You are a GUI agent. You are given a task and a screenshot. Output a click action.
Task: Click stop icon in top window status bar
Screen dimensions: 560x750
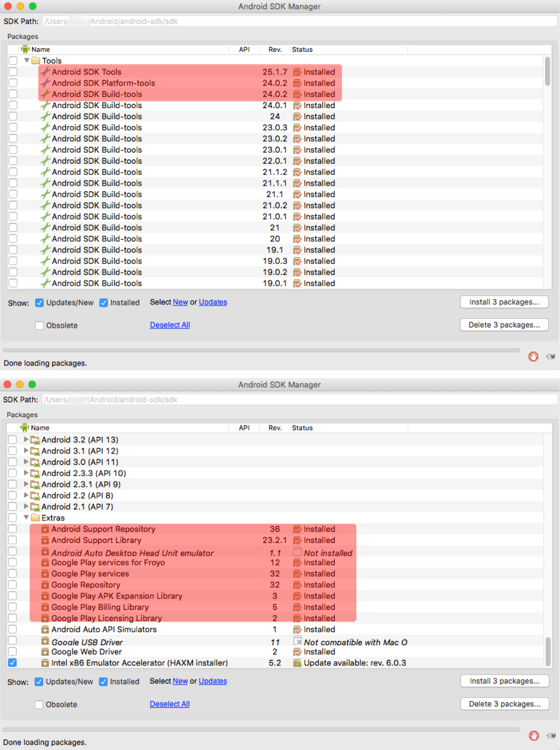(533, 356)
